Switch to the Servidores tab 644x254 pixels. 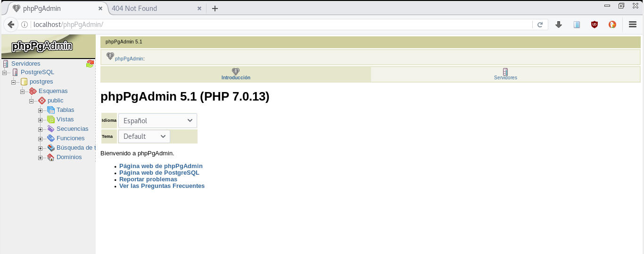coord(505,74)
